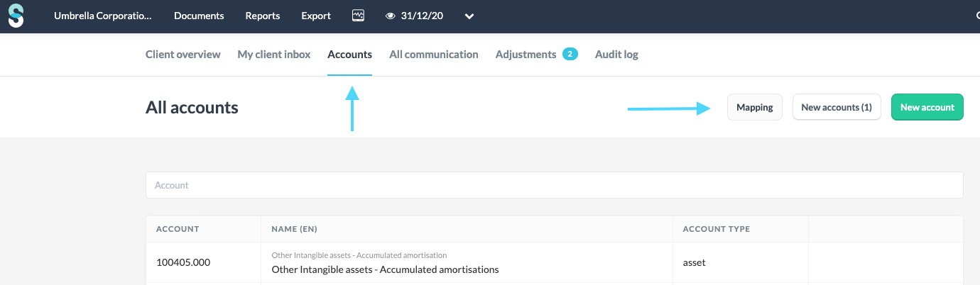Open the Reports menu
This screenshot has height=285, width=980.
pyautogui.click(x=263, y=16)
